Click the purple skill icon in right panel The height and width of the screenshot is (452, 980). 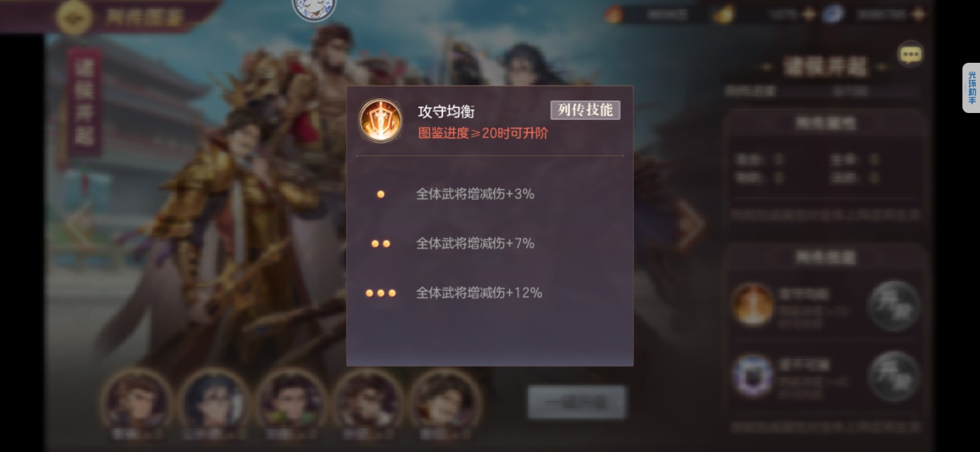[x=753, y=375]
